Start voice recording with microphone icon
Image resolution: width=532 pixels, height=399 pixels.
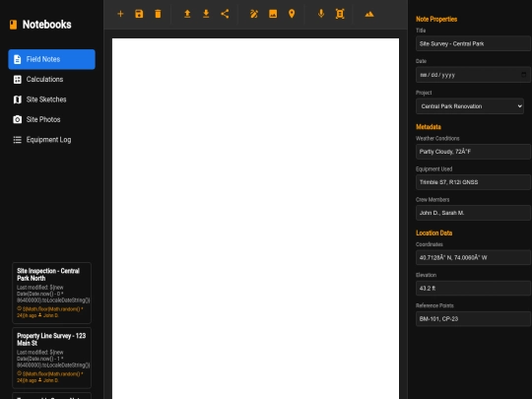321,14
